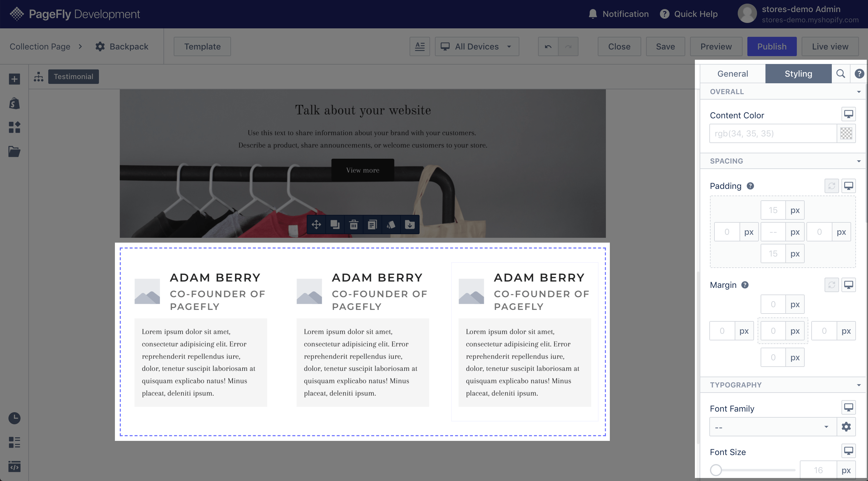Click the stores-demo Admin avatar

(x=747, y=14)
